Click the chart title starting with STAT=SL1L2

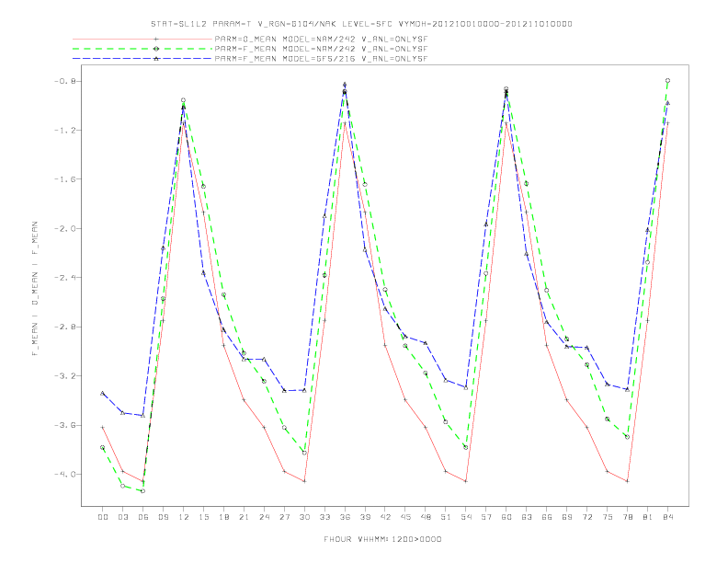(x=361, y=24)
